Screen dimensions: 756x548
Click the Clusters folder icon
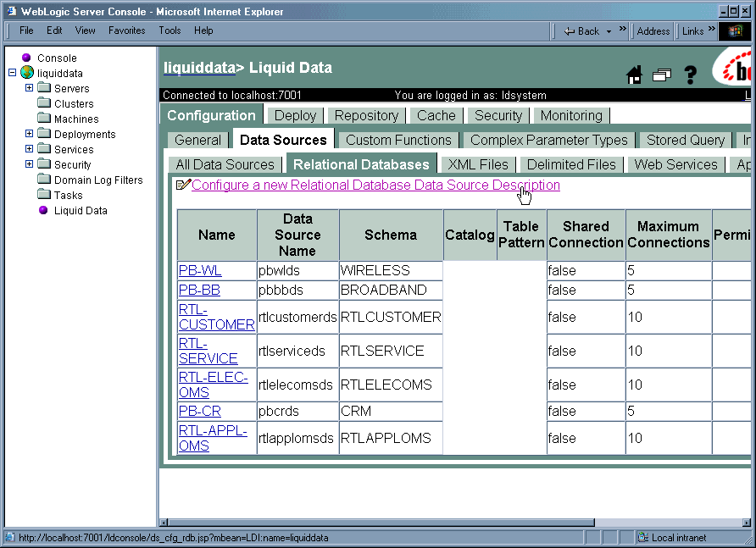coord(44,102)
